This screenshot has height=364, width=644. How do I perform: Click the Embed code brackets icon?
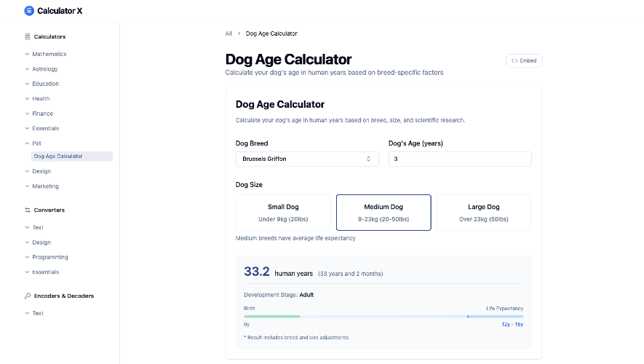(x=514, y=61)
